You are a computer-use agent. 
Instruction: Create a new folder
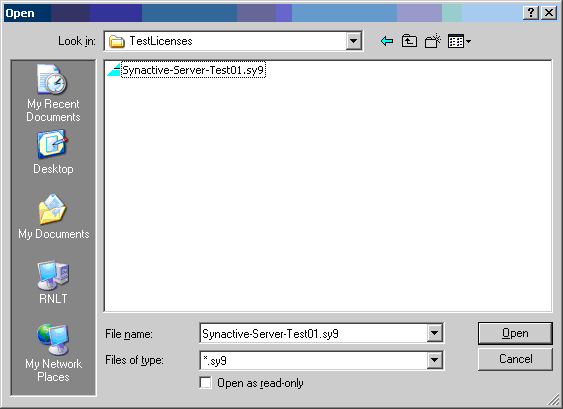[433, 41]
